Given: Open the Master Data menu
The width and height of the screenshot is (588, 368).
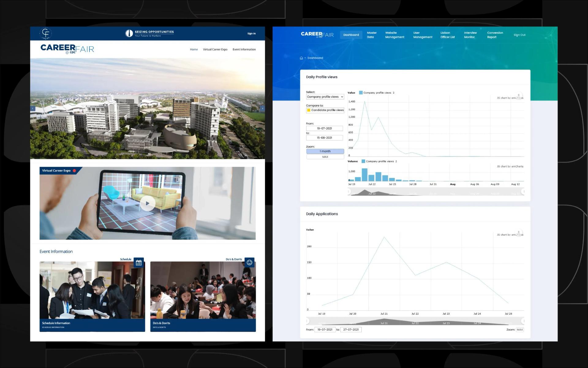Looking at the screenshot, I should pos(372,35).
